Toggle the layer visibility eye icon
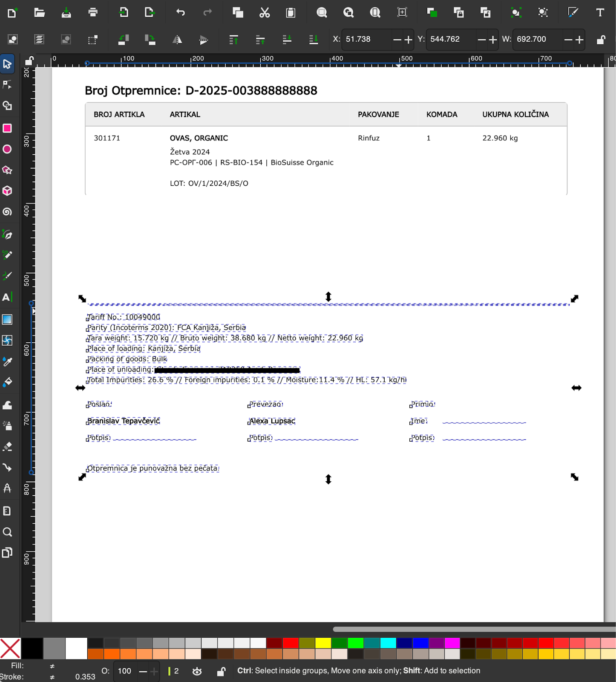The image size is (616, 682). tap(197, 671)
